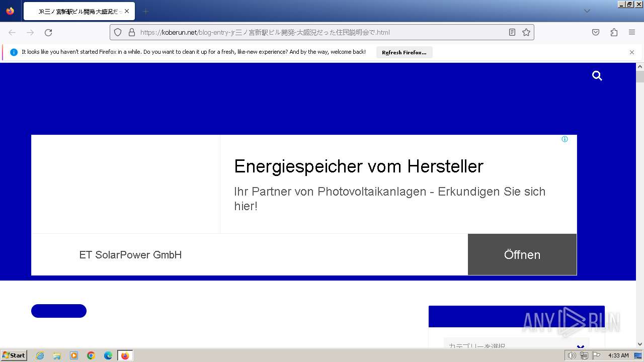
Task: Click the Refresh Firefox button
Action: click(404, 52)
